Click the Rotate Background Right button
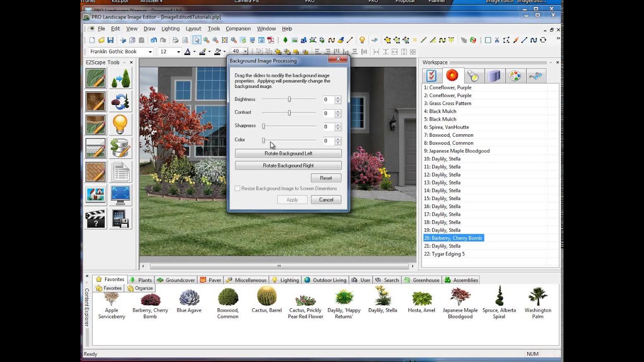Screen dimensions: 644x362 point(288,165)
